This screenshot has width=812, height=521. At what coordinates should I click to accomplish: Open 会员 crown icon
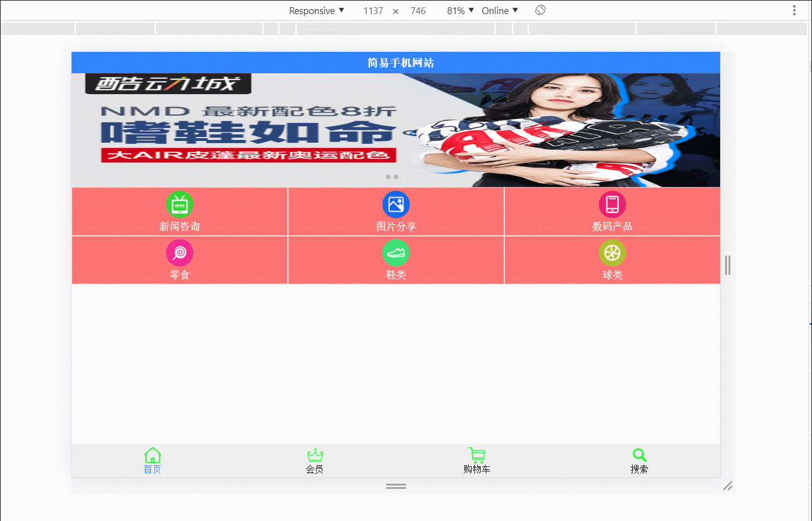(x=315, y=455)
